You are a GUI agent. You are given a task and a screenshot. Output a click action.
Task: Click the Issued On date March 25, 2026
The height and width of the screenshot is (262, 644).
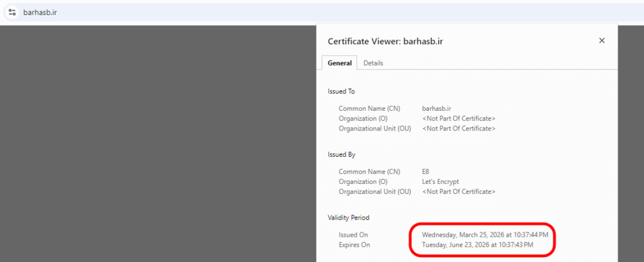tap(485, 234)
